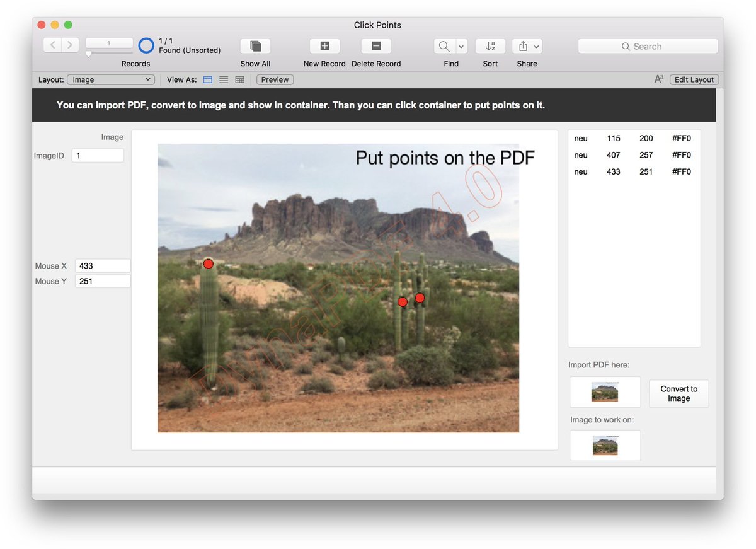Open Find with the magnifier icon
Image resolution: width=756 pixels, height=549 pixels.
pyautogui.click(x=444, y=46)
